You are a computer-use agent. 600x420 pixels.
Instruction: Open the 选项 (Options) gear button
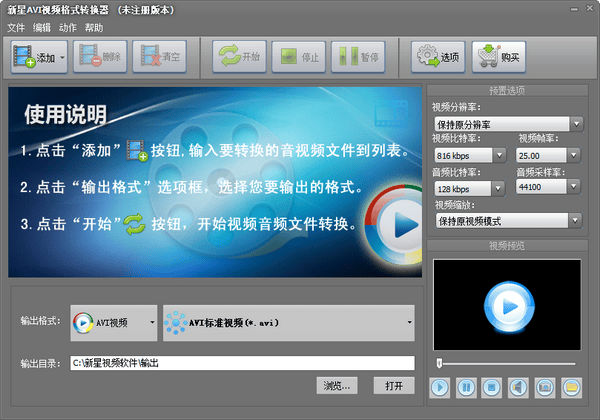coord(436,57)
